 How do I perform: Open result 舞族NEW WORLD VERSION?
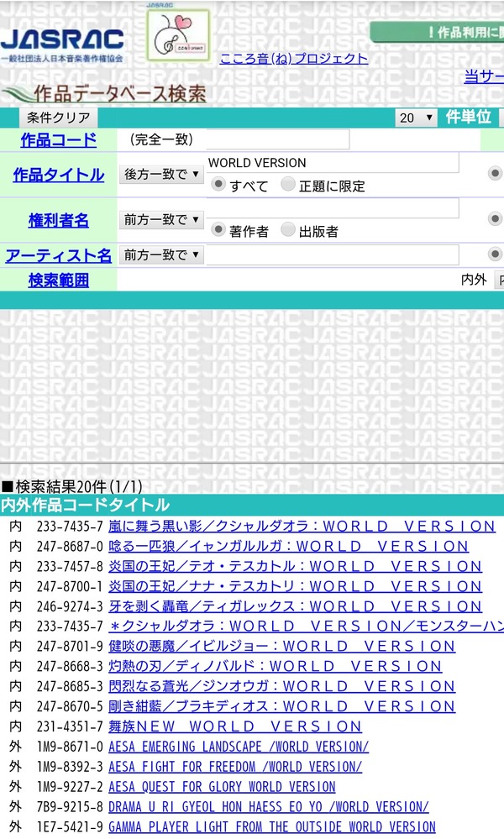click(x=235, y=726)
